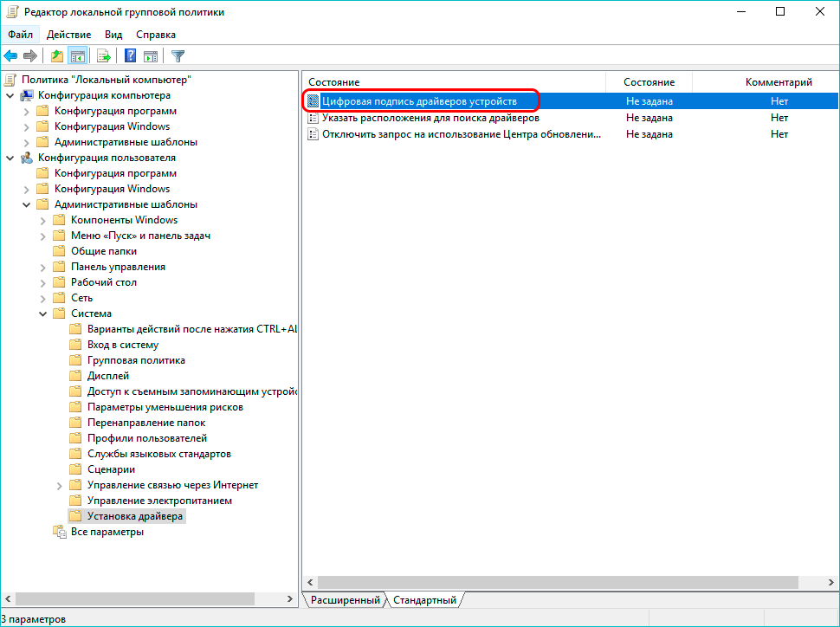Expand the "Панель управления" folder
840x627 pixels.
(x=43, y=267)
